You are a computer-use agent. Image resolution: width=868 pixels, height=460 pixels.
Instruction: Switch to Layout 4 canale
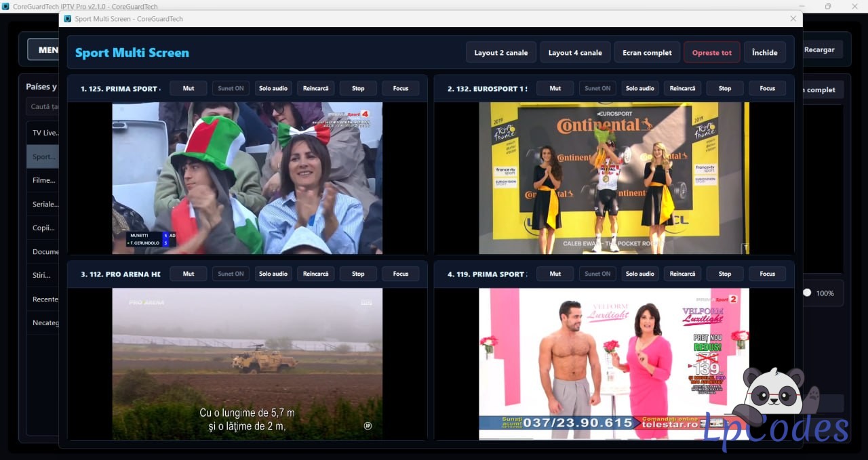(x=575, y=52)
